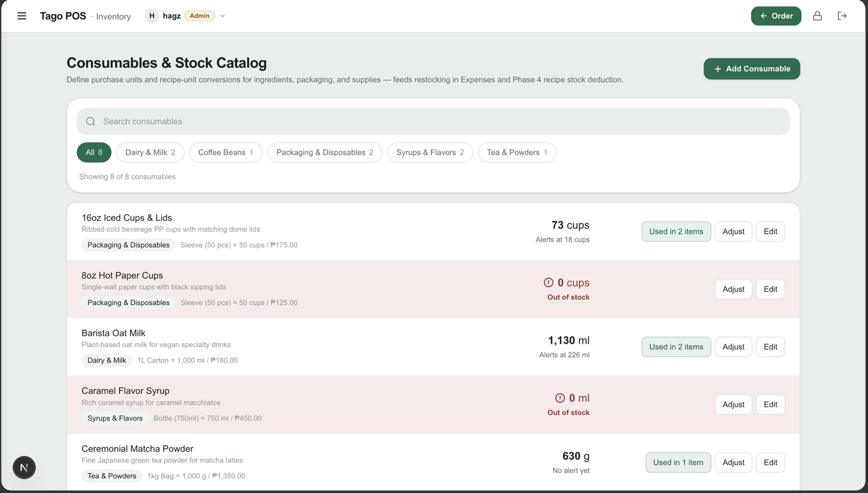Open the Next.js dev tools badge
The height and width of the screenshot is (493, 868).
pyautogui.click(x=24, y=467)
